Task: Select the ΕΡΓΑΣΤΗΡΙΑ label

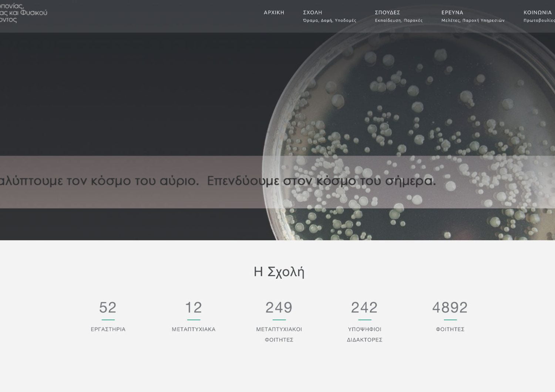Action: 108,329
